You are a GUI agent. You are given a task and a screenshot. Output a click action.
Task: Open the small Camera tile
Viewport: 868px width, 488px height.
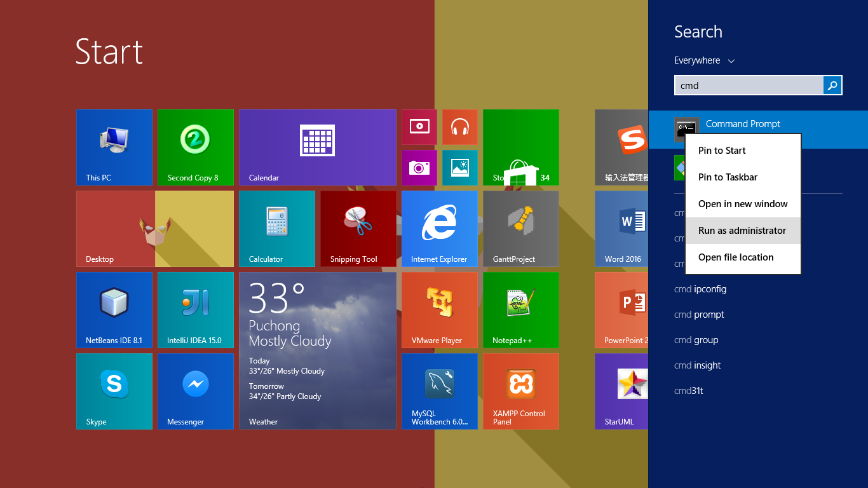pos(419,168)
